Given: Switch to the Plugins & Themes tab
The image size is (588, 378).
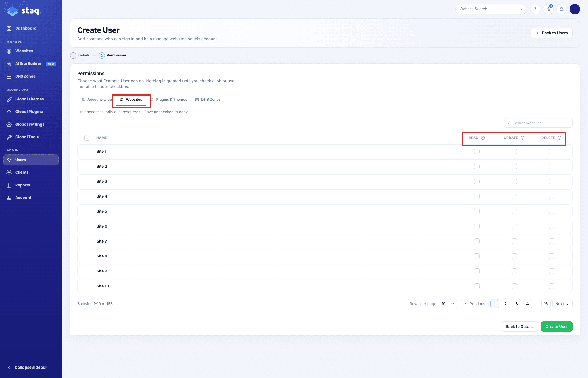Looking at the screenshot, I should point(169,100).
